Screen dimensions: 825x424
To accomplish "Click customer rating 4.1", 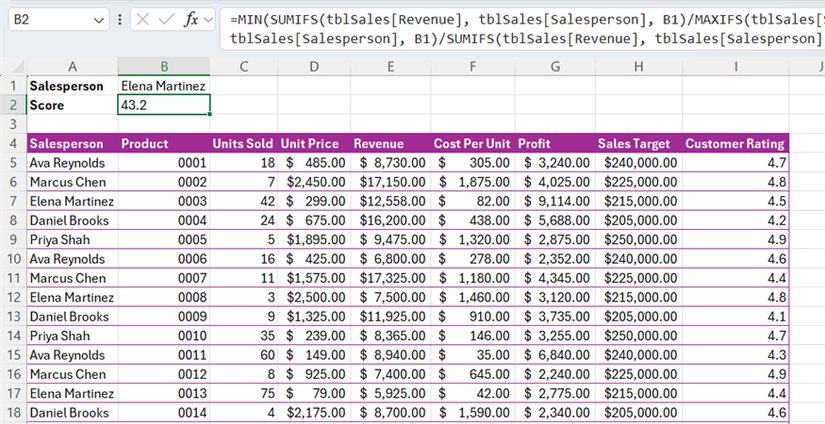I will [777, 317].
